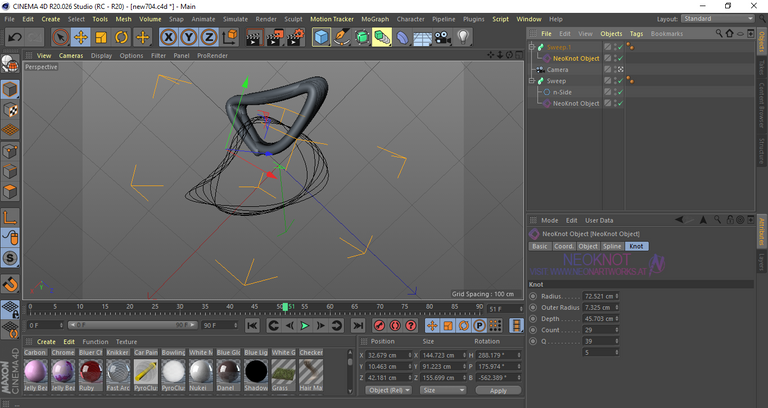
Task: Open Edit Render Settings icon
Action: [x=295, y=37]
